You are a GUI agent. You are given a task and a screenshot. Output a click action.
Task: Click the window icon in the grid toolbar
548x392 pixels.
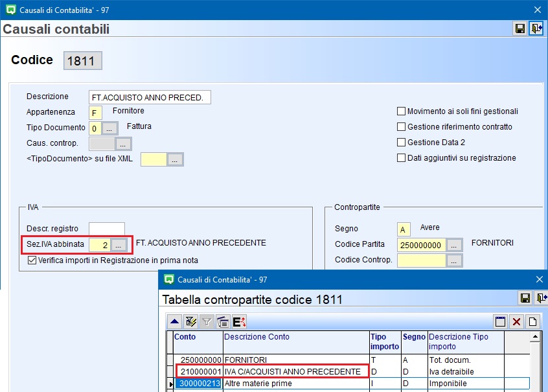point(500,321)
